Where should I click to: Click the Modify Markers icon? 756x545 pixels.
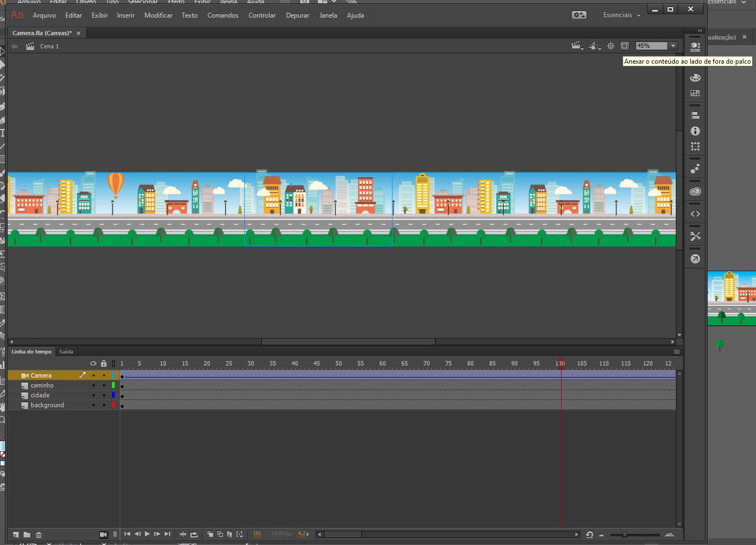click(239, 534)
